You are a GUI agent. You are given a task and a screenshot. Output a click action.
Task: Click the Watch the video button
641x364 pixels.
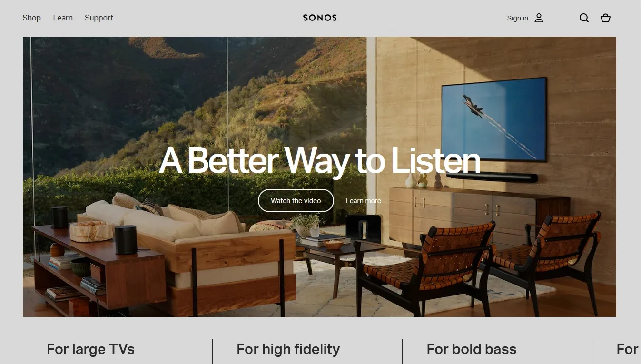pyautogui.click(x=296, y=201)
